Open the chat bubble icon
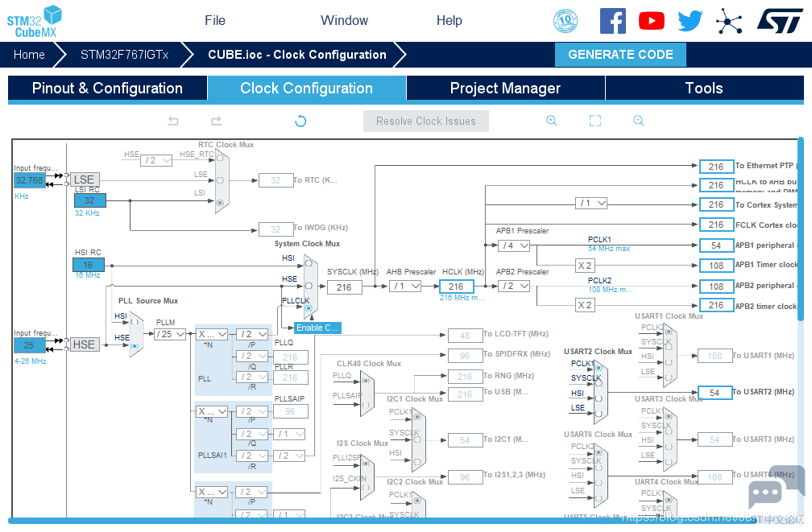812x532 pixels. tap(775, 489)
